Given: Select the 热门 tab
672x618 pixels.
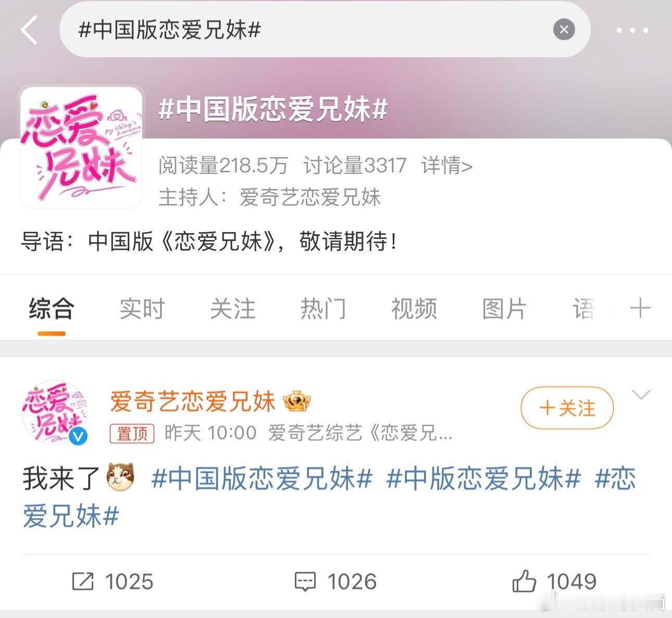Looking at the screenshot, I should pos(323,309).
